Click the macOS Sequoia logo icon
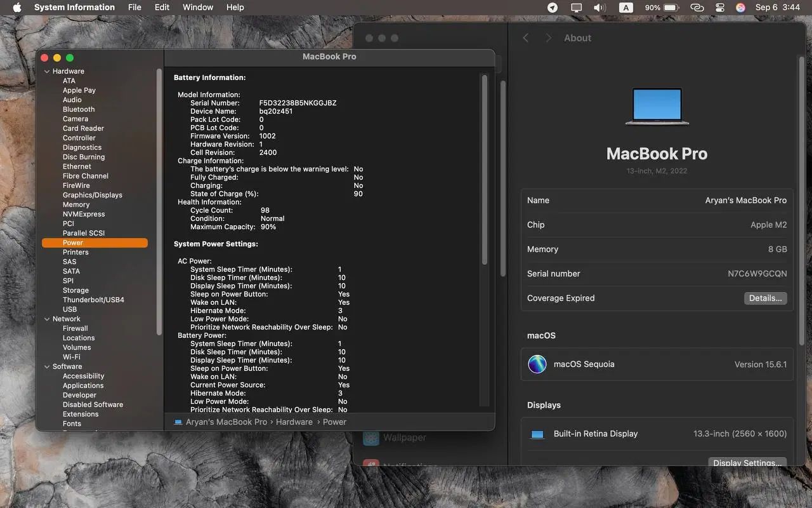812x508 pixels. click(537, 364)
